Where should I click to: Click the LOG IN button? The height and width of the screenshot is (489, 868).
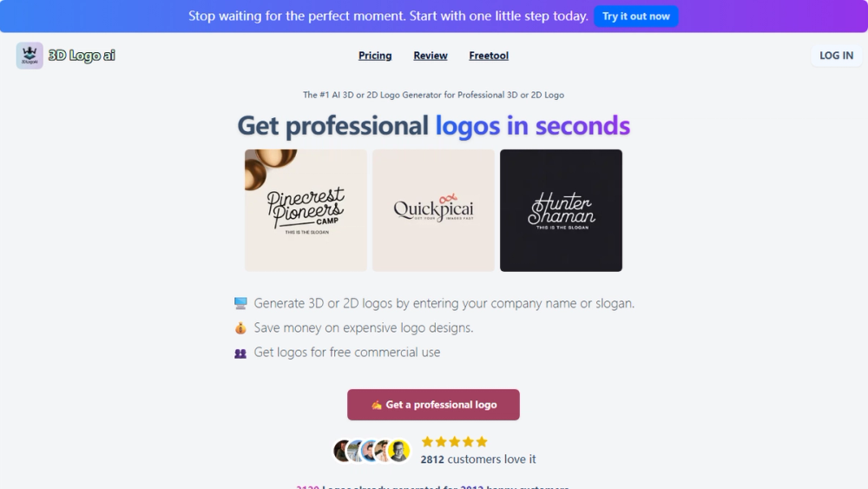pyautogui.click(x=836, y=56)
